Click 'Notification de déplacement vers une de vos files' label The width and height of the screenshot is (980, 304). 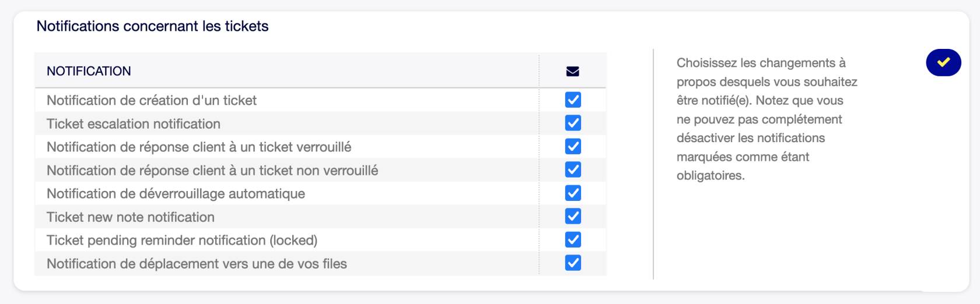197,264
